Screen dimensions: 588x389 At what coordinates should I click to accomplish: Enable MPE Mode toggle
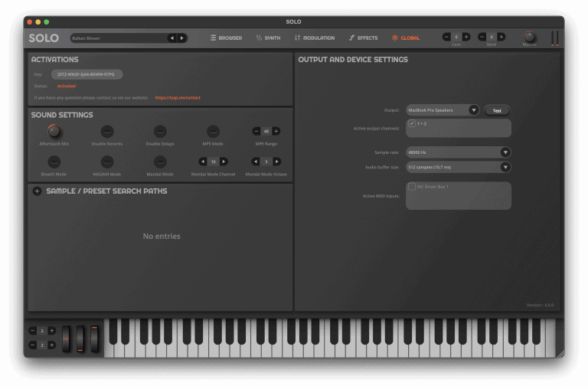point(214,131)
